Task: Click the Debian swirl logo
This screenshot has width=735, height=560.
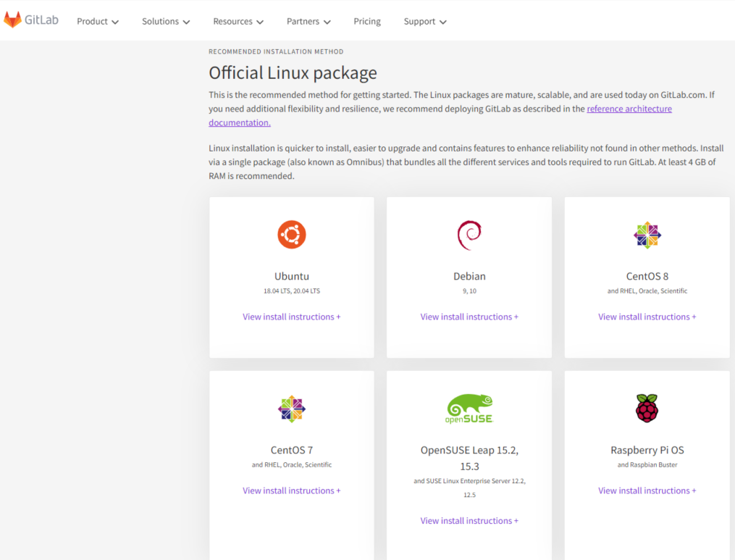Action: (469, 235)
